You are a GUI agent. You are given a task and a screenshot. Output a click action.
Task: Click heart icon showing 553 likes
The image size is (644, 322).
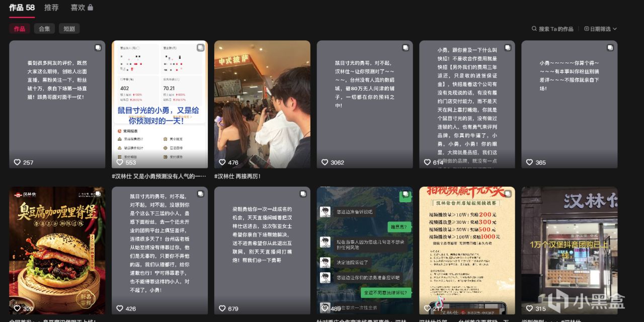(119, 163)
